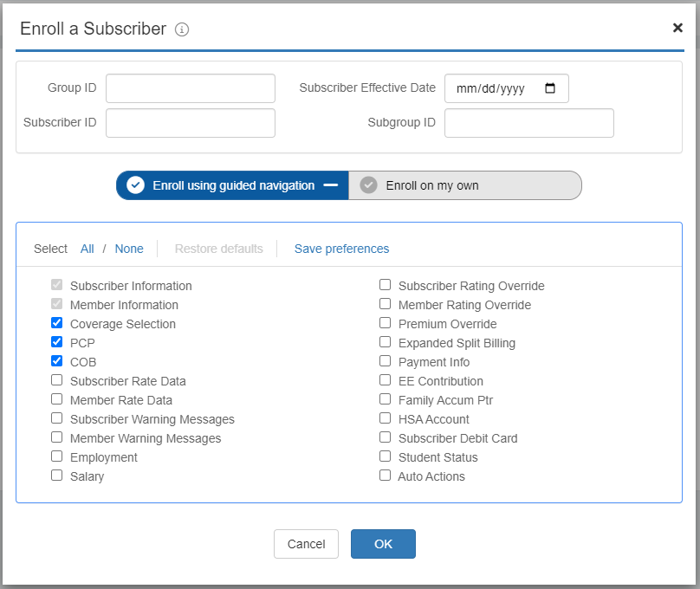The height and width of the screenshot is (589, 700).
Task: Tick the HSA Account checkbox
Action: click(x=386, y=418)
